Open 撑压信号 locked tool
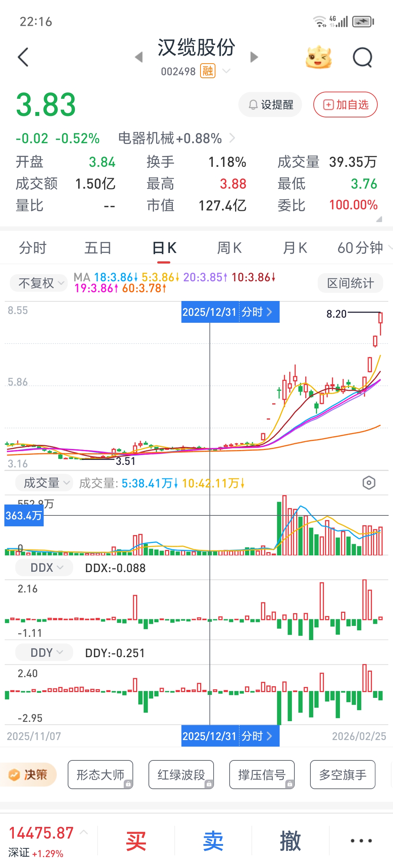The width and height of the screenshot is (393, 868). (262, 775)
